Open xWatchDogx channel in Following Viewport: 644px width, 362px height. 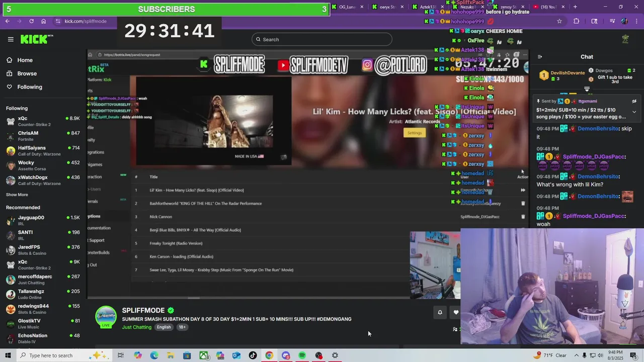point(43,180)
